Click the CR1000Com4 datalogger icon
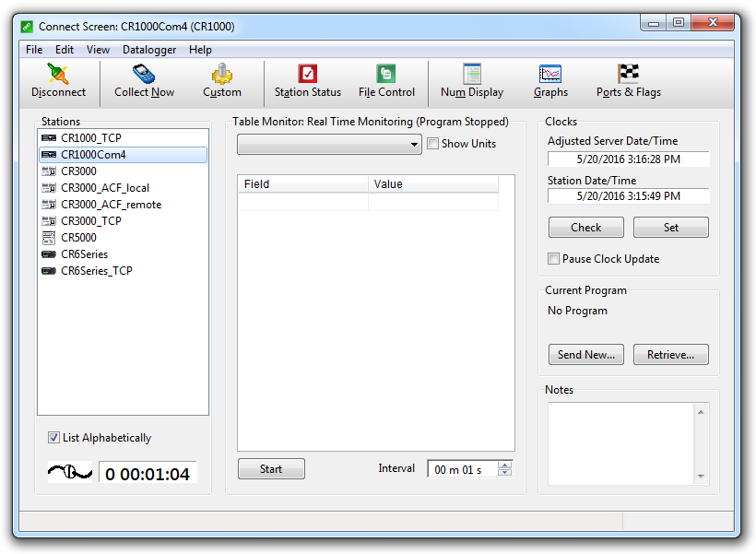Screen dimensions: 756x554 point(49,155)
